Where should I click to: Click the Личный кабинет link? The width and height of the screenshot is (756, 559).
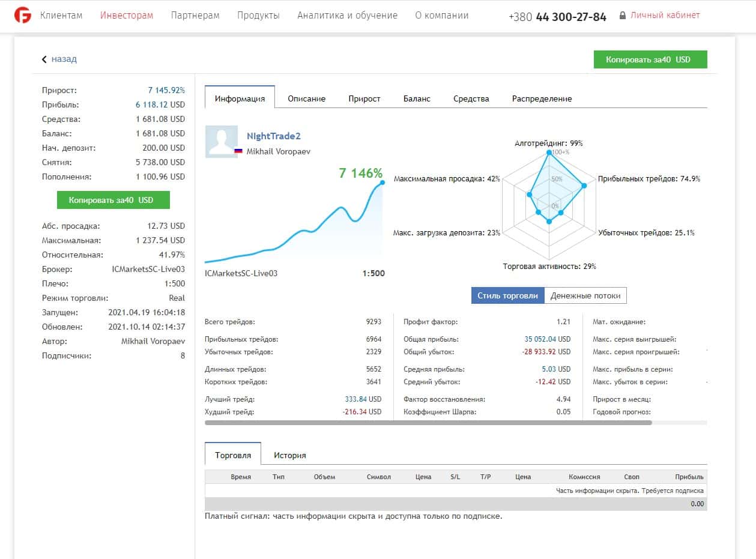pos(665,16)
